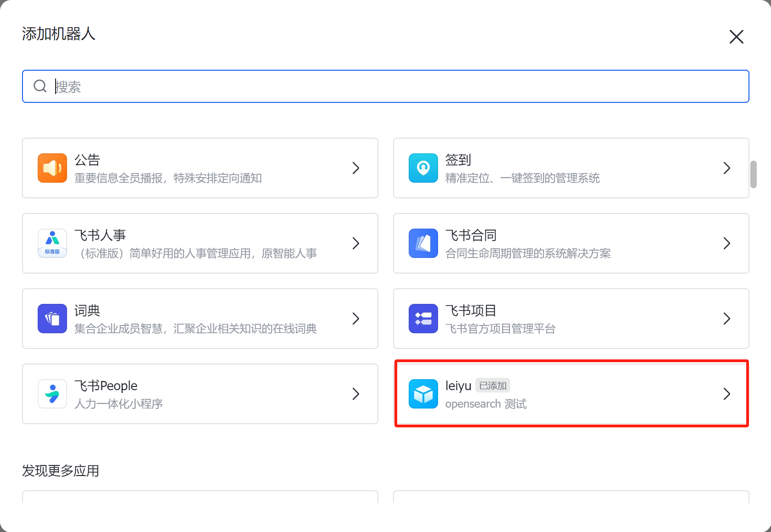Click description 人力一体化小程序

point(118,404)
